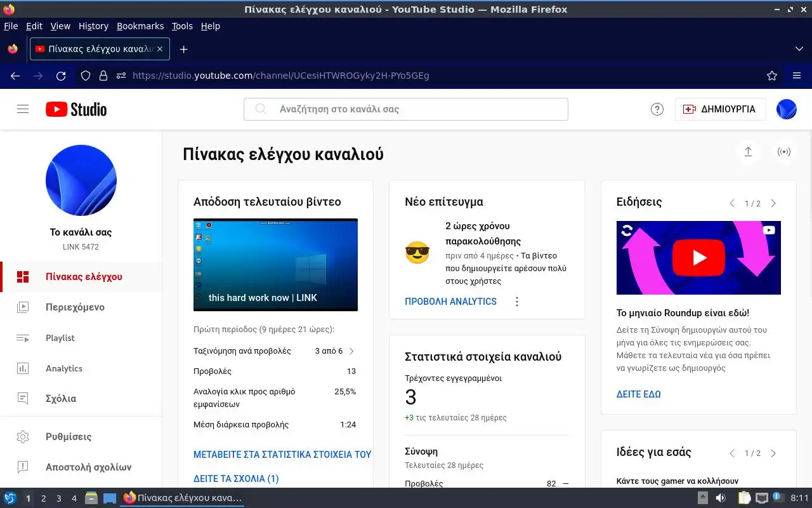Open the View menu

click(60, 26)
